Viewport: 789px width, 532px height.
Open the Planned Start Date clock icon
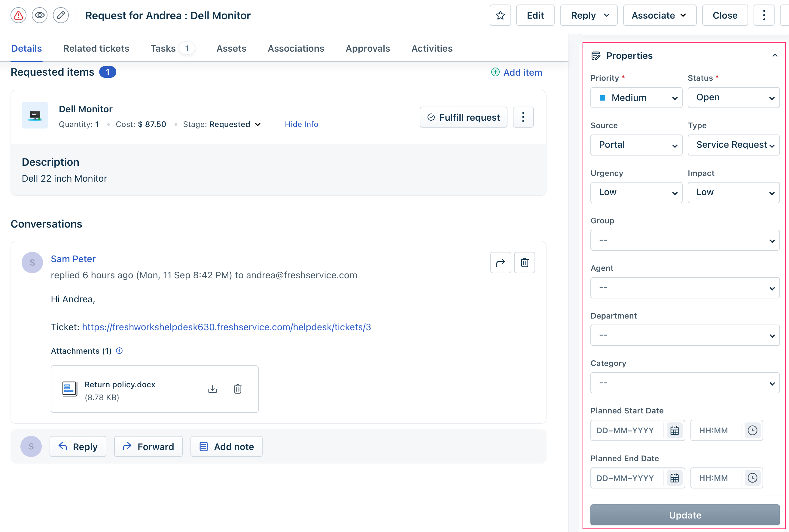752,431
